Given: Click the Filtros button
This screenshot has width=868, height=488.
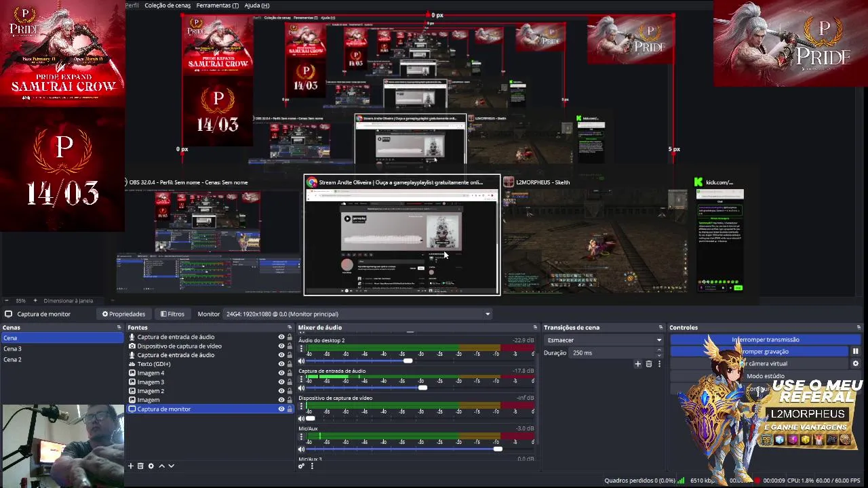Looking at the screenshot, I should (x=172, y=314).
